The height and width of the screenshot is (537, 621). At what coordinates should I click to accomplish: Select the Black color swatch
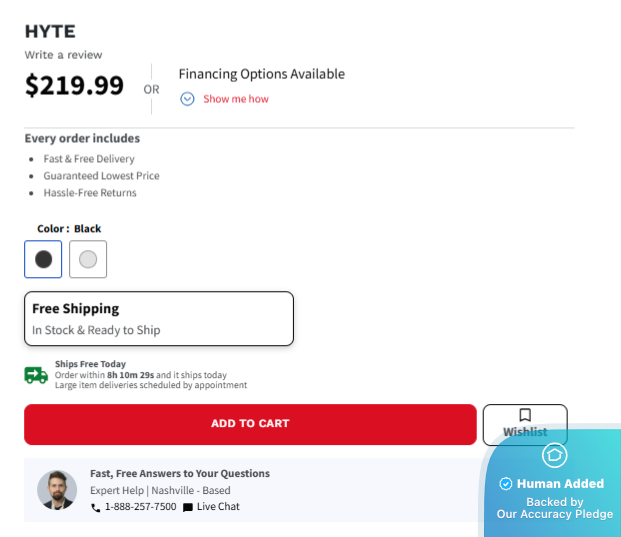point(43,259)
